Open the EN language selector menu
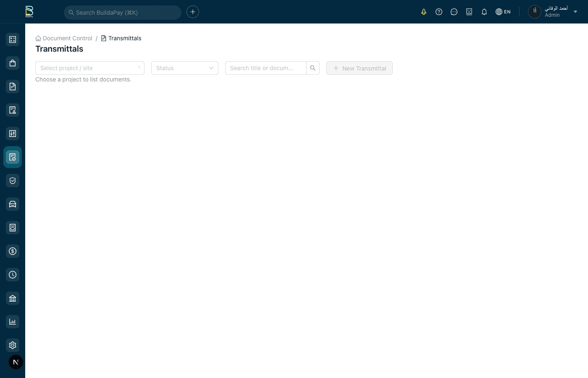The width and height of the screenshot is (588, 378). pyautogui.click(x=503, y=12)
